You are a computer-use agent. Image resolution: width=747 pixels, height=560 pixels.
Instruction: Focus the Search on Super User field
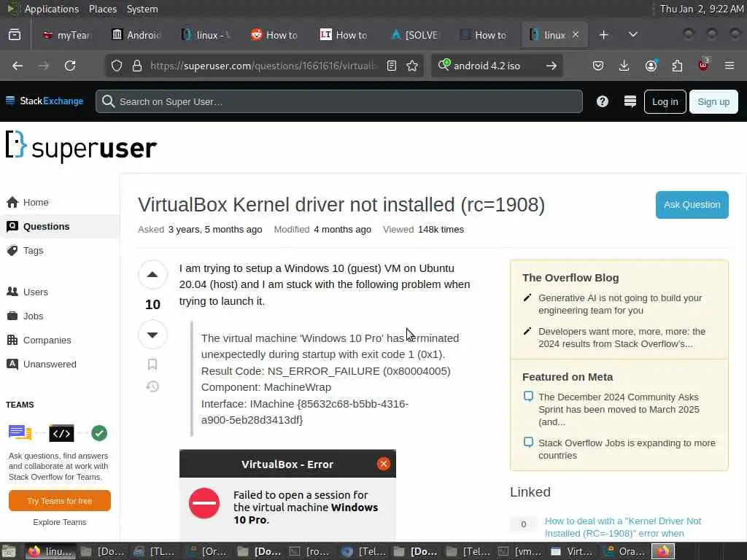click(x=338, y=101)
